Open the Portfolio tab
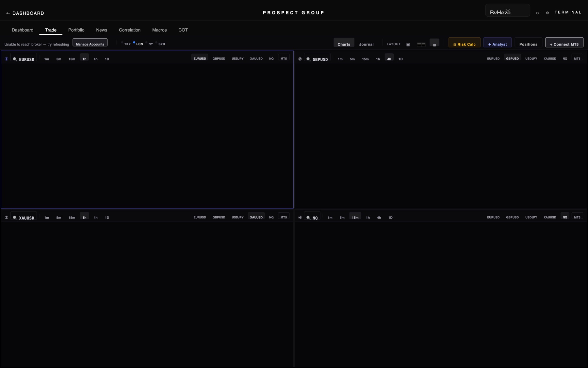588x368 pixels. click(76, 30)
